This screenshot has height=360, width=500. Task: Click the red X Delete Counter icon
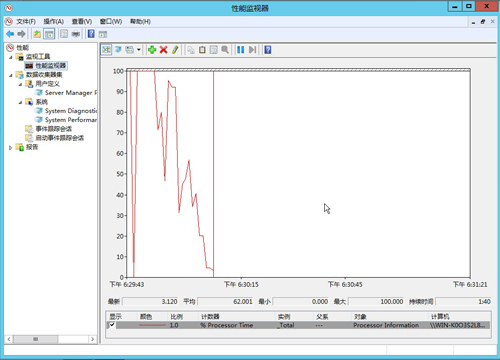pos(163,50)
